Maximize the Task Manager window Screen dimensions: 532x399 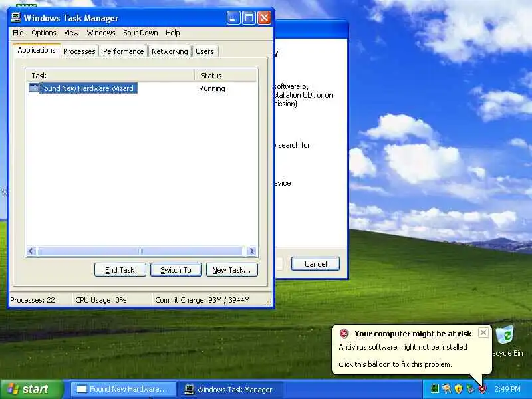coord(249,18)
